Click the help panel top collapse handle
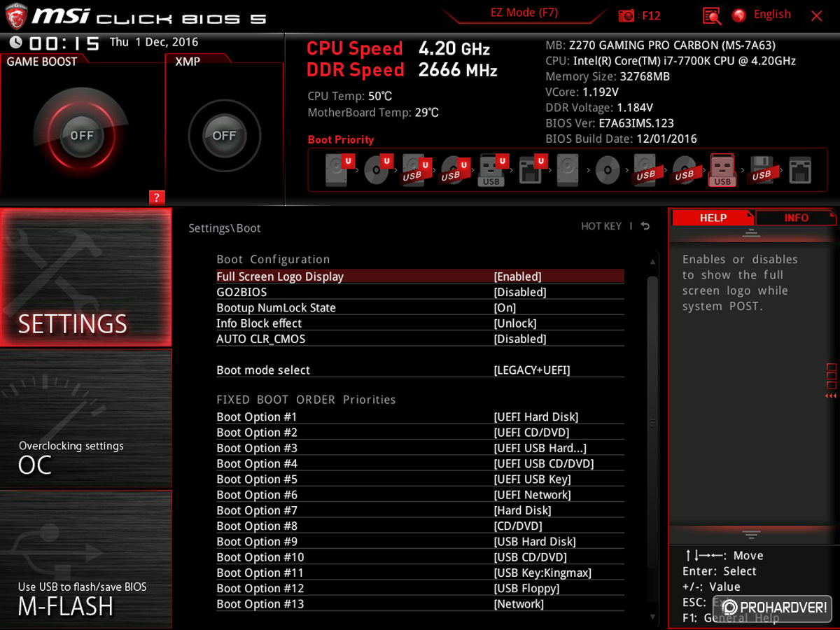This screenshot has height=630, width=840. 751,233
